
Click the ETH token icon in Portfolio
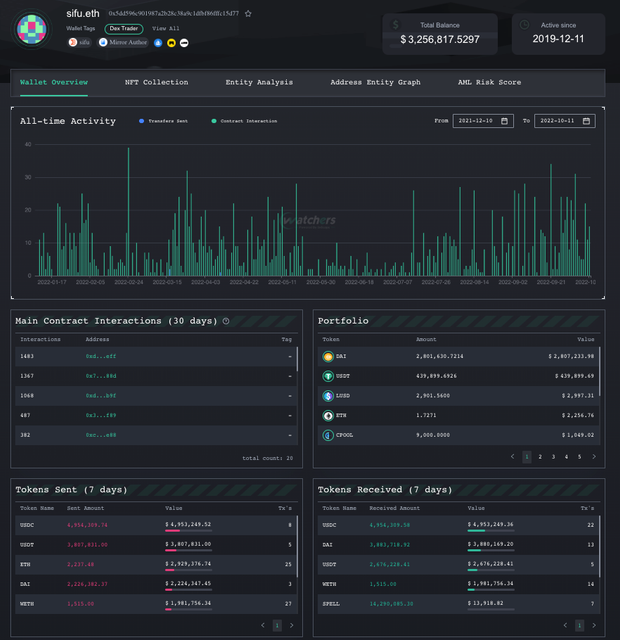click(x=328, y=416)
